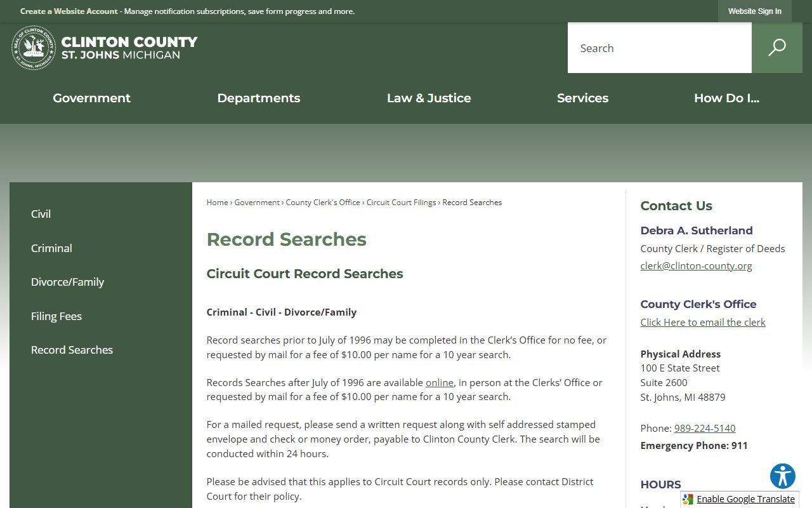This screenshot has width=812, height=508.
Task: Click 'Suite 2600' address text
Action: (x=664, y=383)
